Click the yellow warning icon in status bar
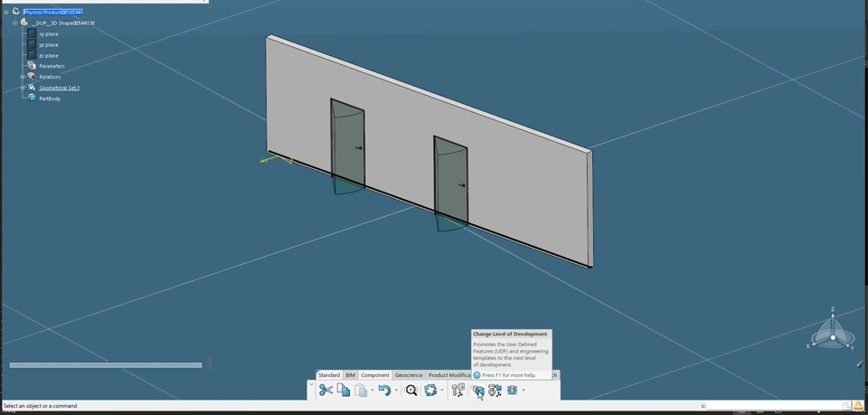The image size is (868, 415). 857,406
